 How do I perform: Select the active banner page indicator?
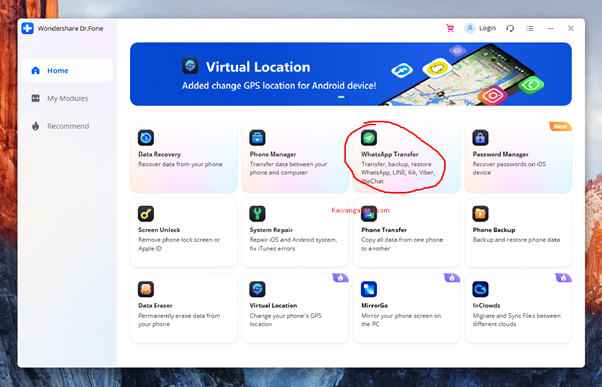coord(341,97)
